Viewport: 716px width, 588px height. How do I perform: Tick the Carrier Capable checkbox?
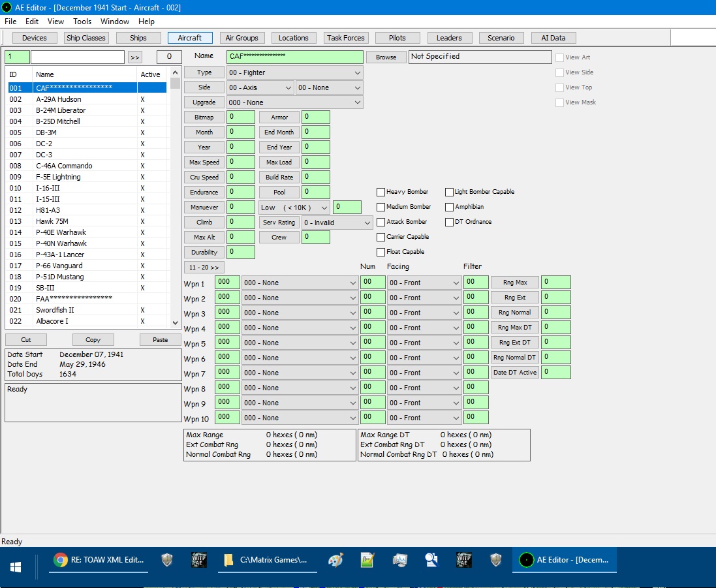(381, 237)
